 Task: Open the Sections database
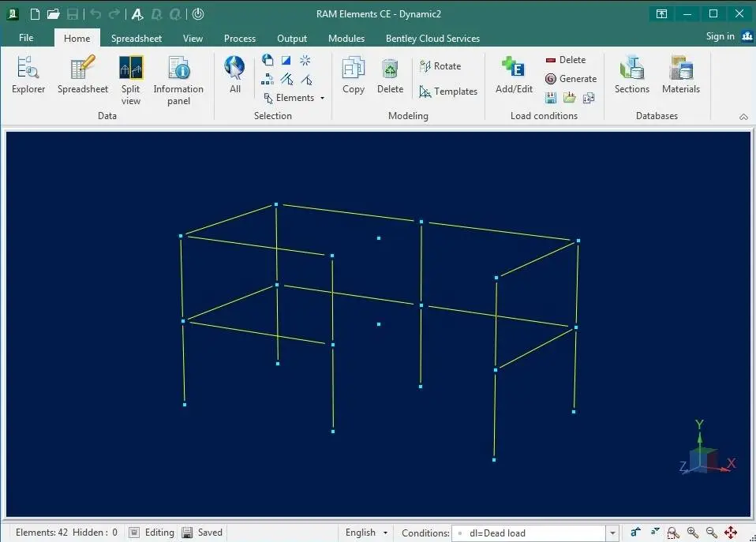point(632,75)
